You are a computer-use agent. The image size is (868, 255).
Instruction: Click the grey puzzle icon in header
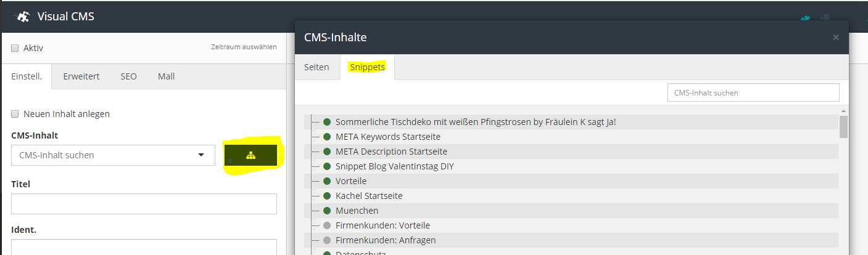click(x=826, y=17)
